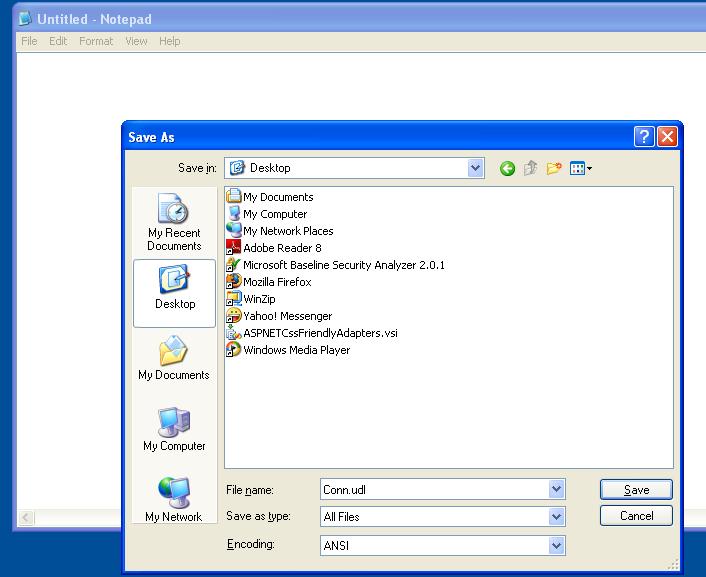Click the Create New Folder icon
This screenshot has height=577, width=706.
pos(554,168)
